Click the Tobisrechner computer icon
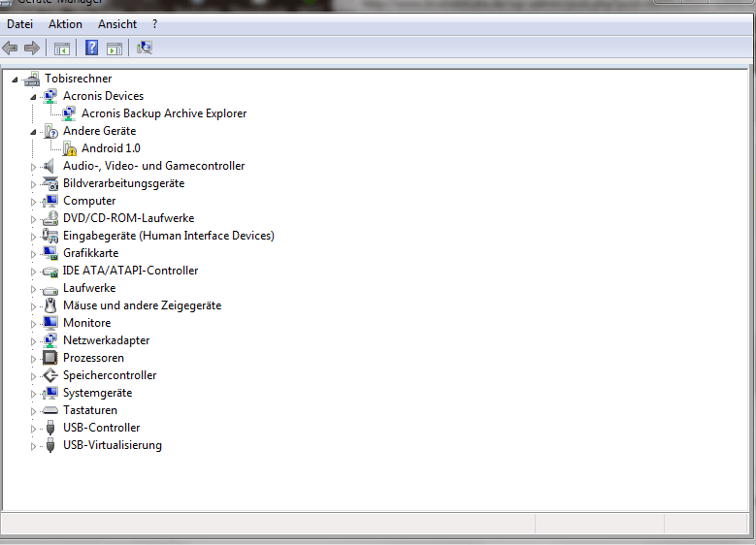Viewport: 756px width, 545px height. 32,79
